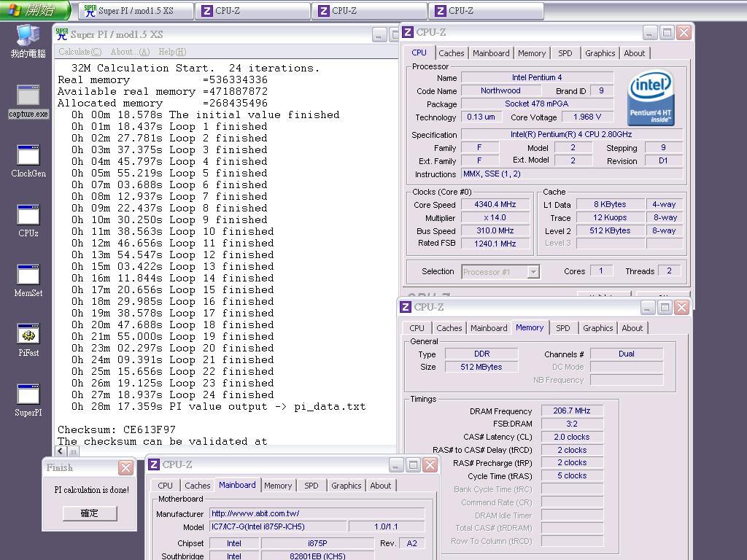Click the Specification field Intel Pentium 4 CPU 2.80GHz
This screenshot has width=747, height=560.
[571, 134]
